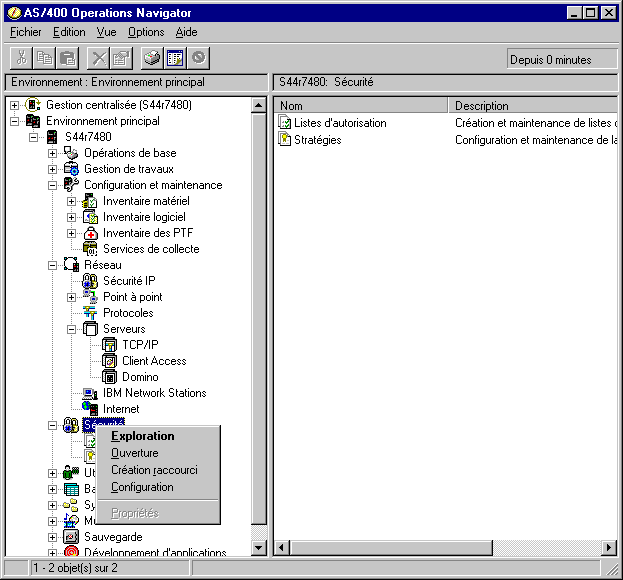Select the Sécurité IP padlock icon

[90, 281]
